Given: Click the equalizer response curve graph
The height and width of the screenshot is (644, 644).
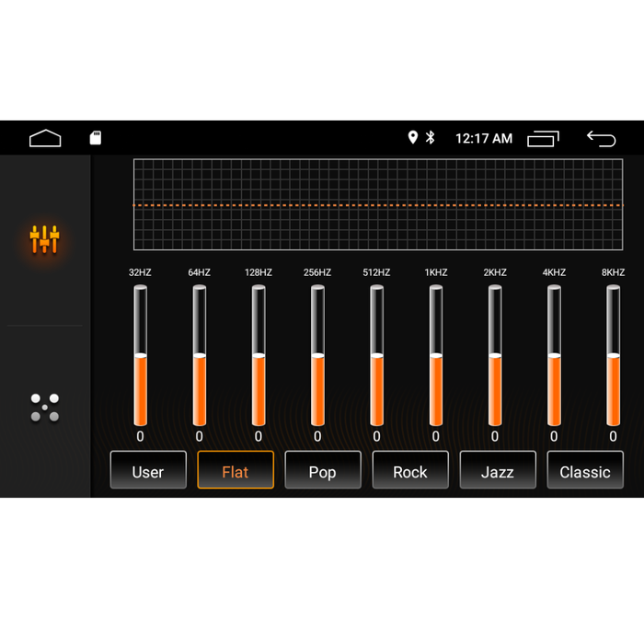Looking at the screenshot, I should [x=378, y=204].
